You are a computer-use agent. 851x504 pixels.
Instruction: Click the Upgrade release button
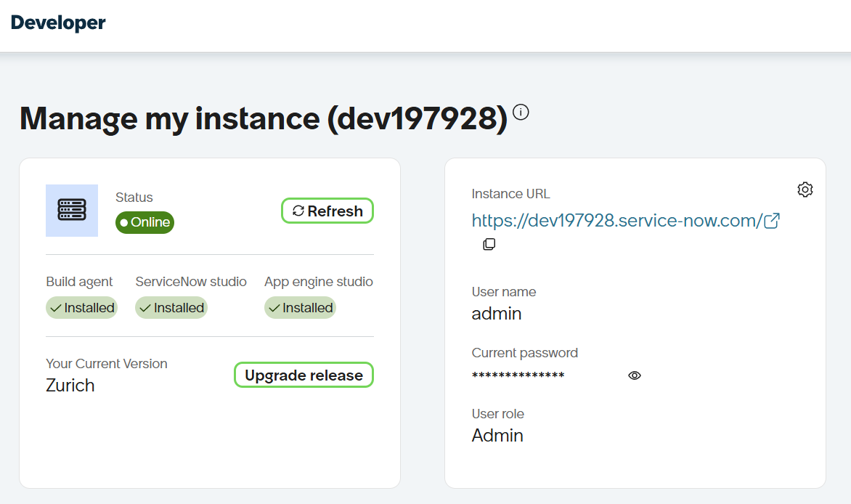(x=304, y=375)
